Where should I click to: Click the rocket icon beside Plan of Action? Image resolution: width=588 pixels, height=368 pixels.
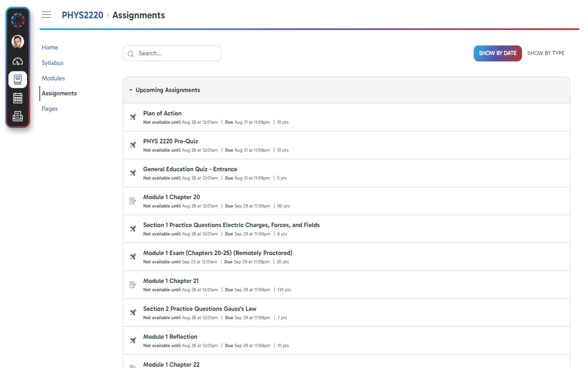pyautogui.click(x=133, y=117)
